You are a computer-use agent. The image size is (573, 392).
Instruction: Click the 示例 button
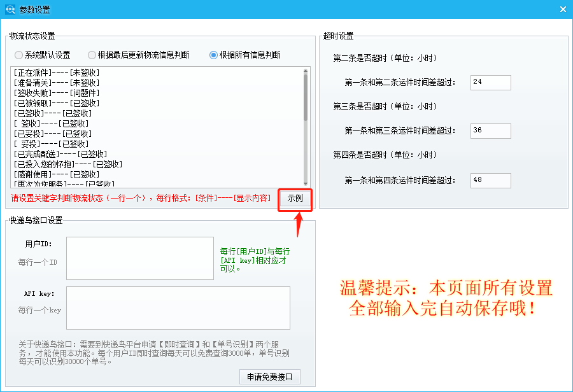pos(295,199)
